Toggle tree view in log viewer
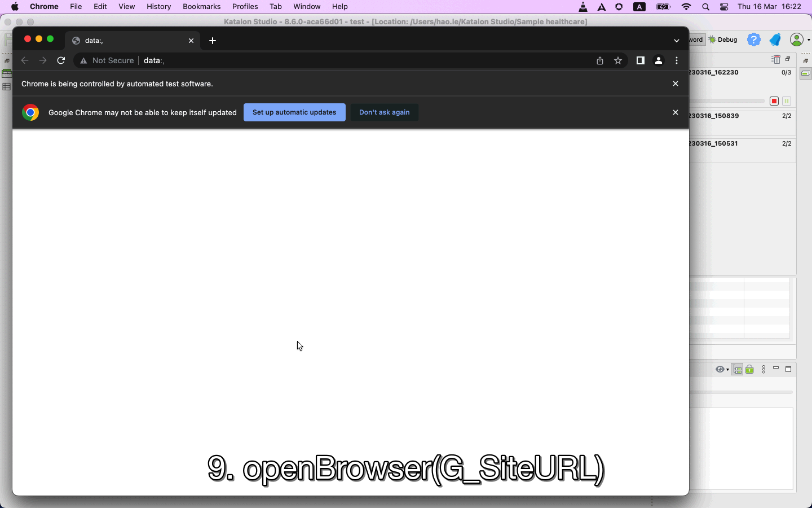Image resolution: width=812 pixels, height=508 pixels. (x=738, y=370)
